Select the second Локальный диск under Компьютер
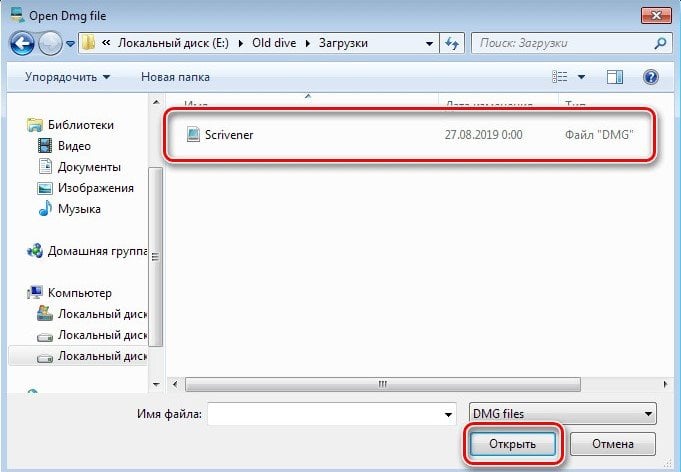 (102, 335)
